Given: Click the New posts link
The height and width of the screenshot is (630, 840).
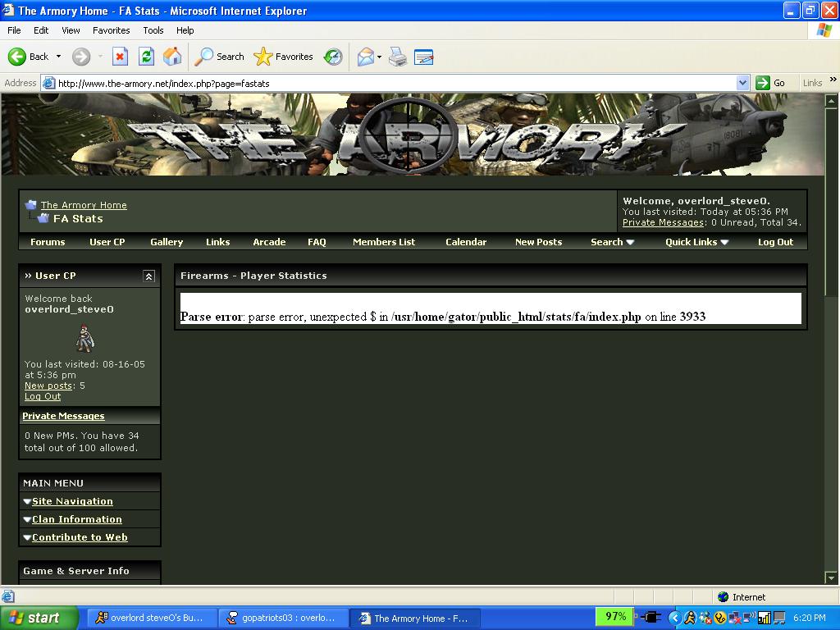Looking at the screenshot, I should click(x=48, y=386).
